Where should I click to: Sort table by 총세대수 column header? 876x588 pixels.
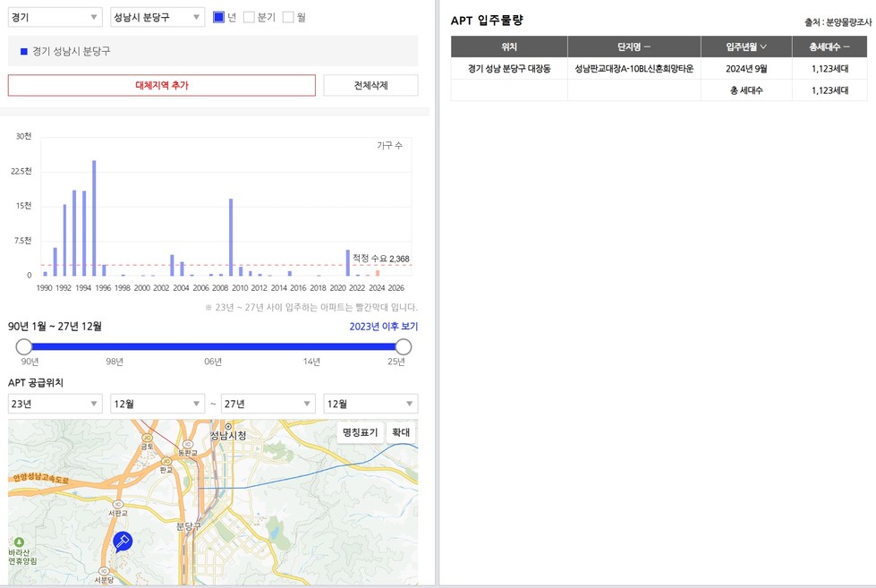pos(829,47)
